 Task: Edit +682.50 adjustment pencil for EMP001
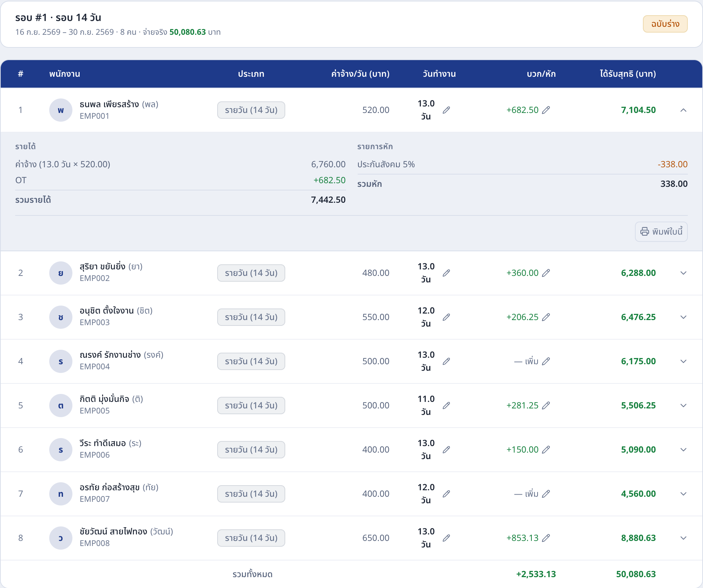546,110
